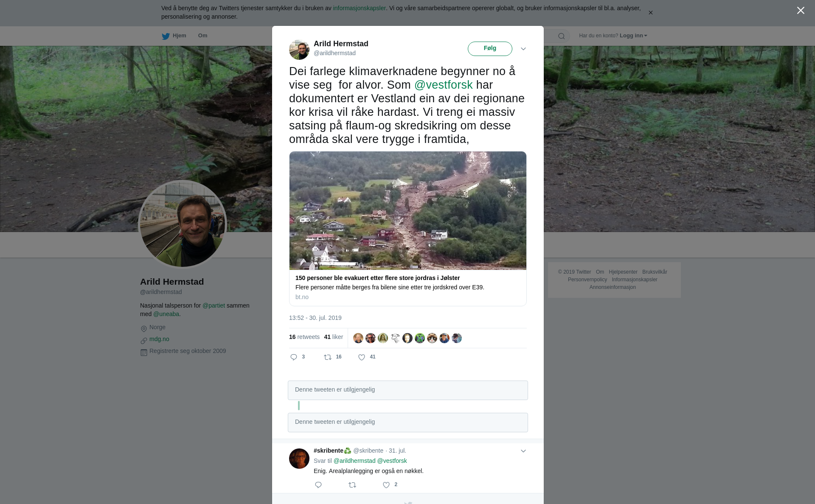Reply to the skribente comment

click(x=318, y=485)
